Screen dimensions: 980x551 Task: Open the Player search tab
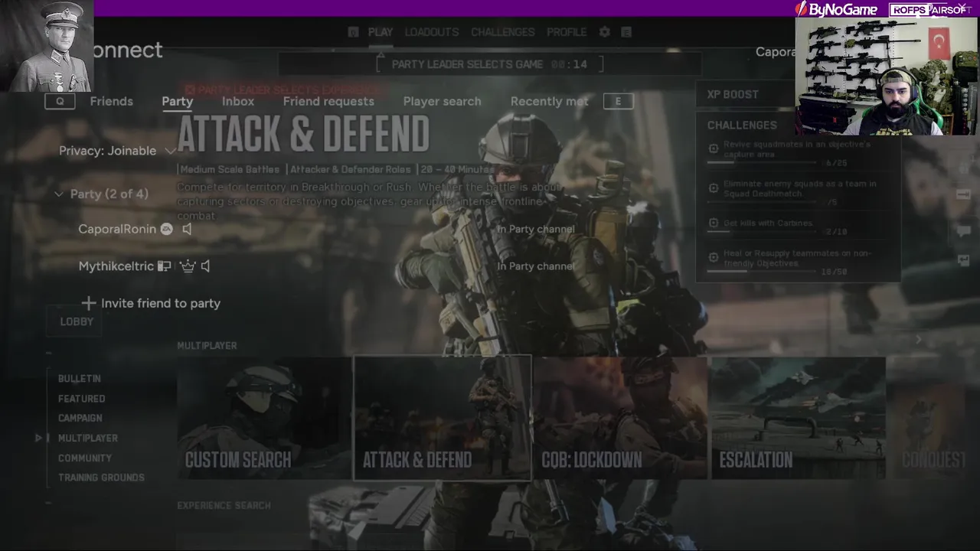tap(442, 101)
